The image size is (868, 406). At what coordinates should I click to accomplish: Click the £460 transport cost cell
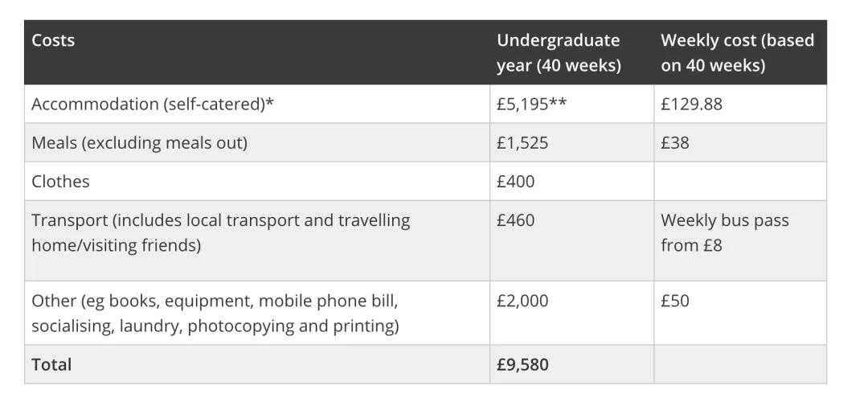[x=515, y=219]
